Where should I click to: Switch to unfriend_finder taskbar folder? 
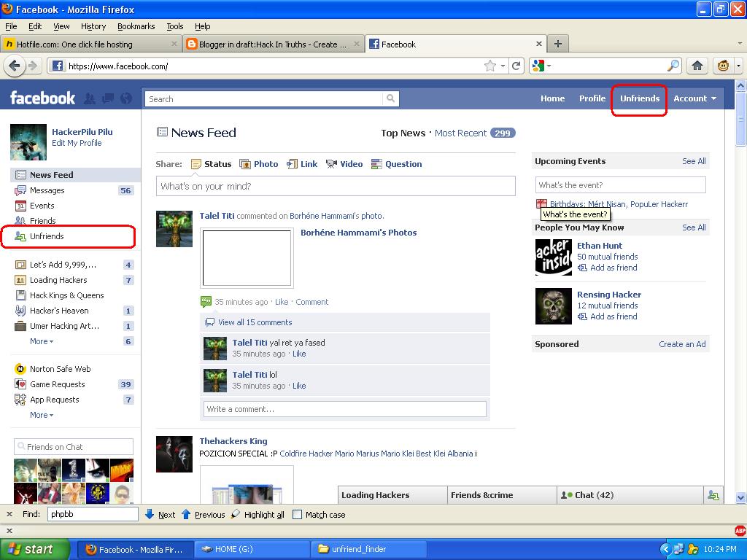(x=368, y=549)
